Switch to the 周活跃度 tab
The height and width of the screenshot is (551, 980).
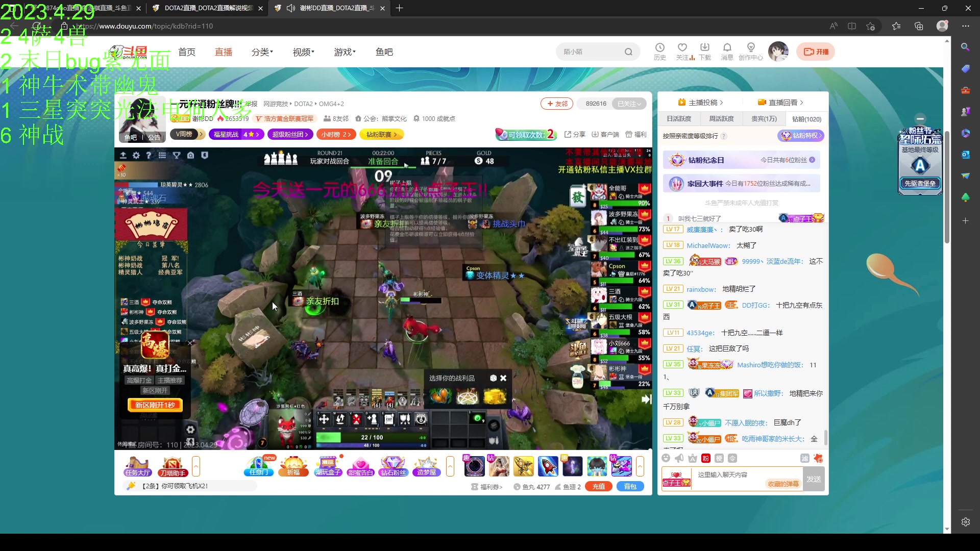point(721,119)
